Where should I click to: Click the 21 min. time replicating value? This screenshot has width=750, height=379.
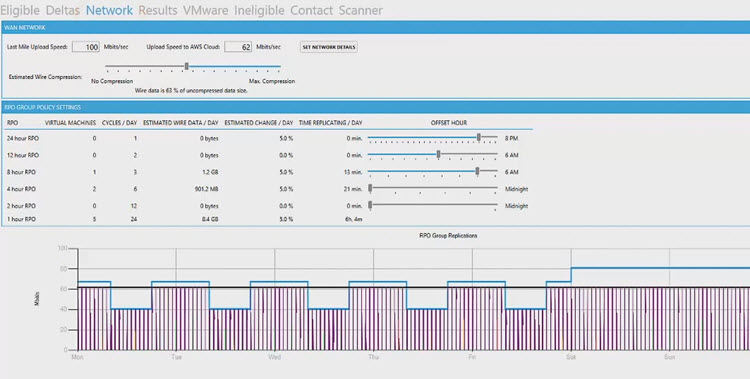[353, 189]
